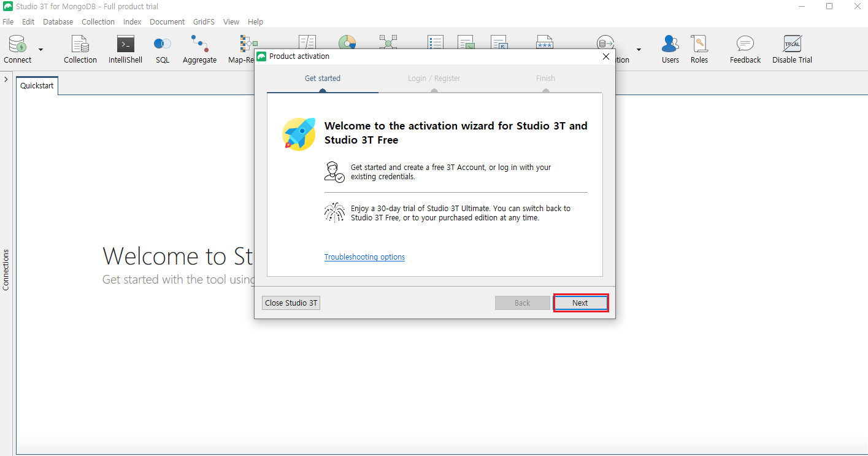Open the Users management icon
The image size is (868, 456).
[670, 49]
